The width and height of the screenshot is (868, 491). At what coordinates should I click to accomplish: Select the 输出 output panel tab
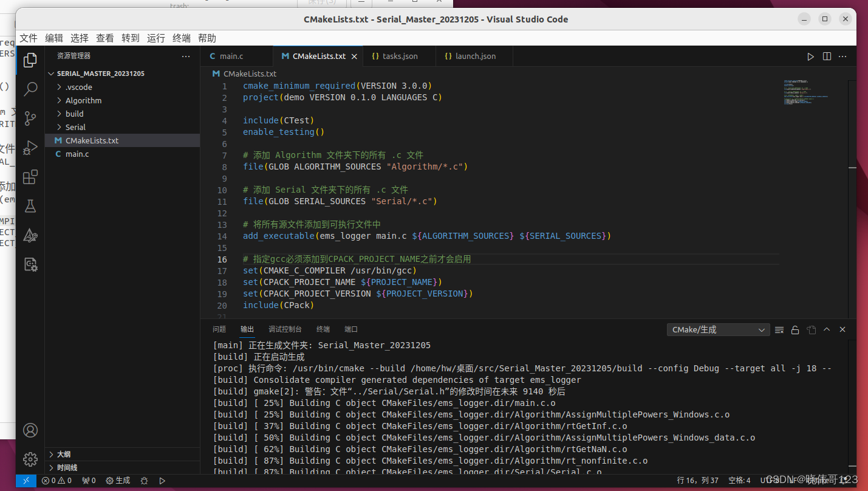[247, 329]
